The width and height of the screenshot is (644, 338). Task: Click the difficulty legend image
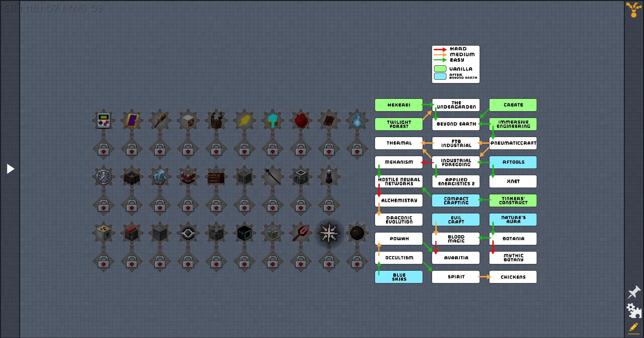(x=456, y=64)
